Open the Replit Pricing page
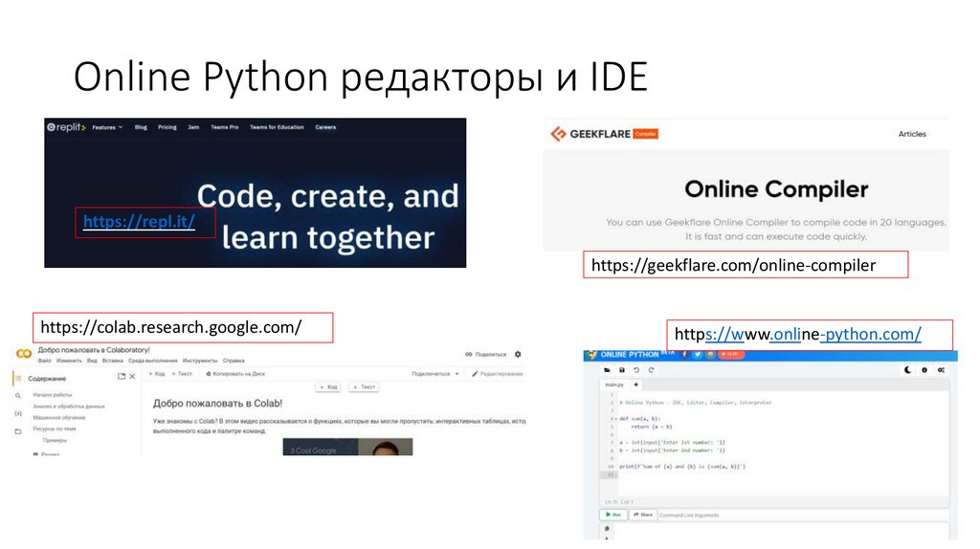 click(x=167, y=127)
